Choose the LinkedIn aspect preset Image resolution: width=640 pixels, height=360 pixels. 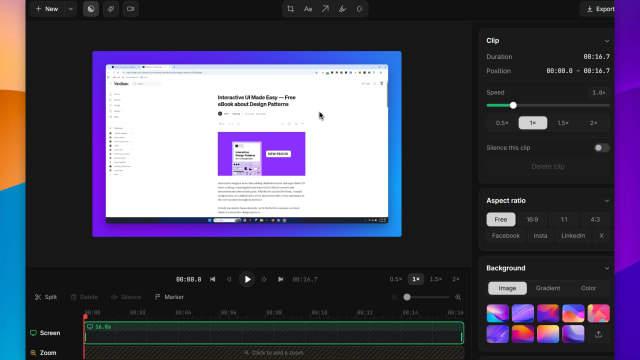[573, 236]
